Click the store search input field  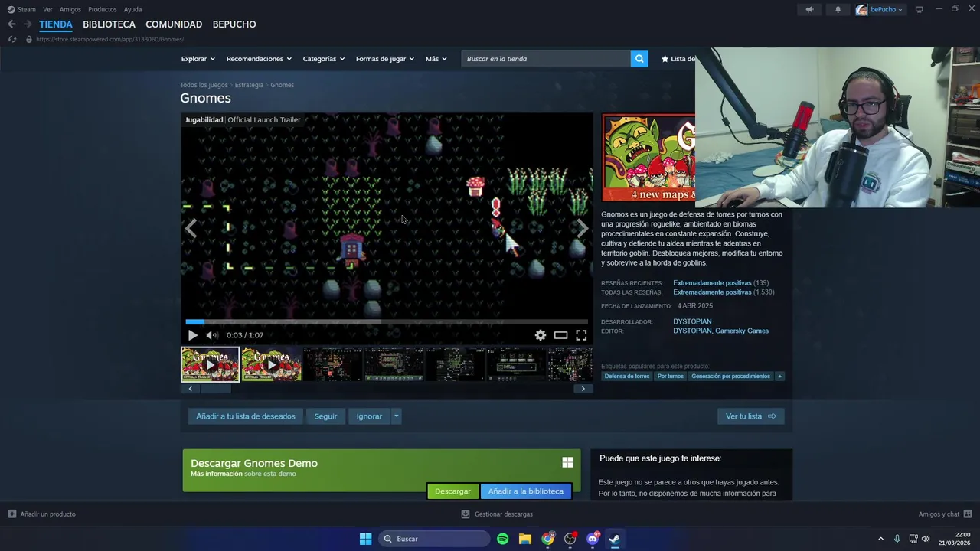546,59
